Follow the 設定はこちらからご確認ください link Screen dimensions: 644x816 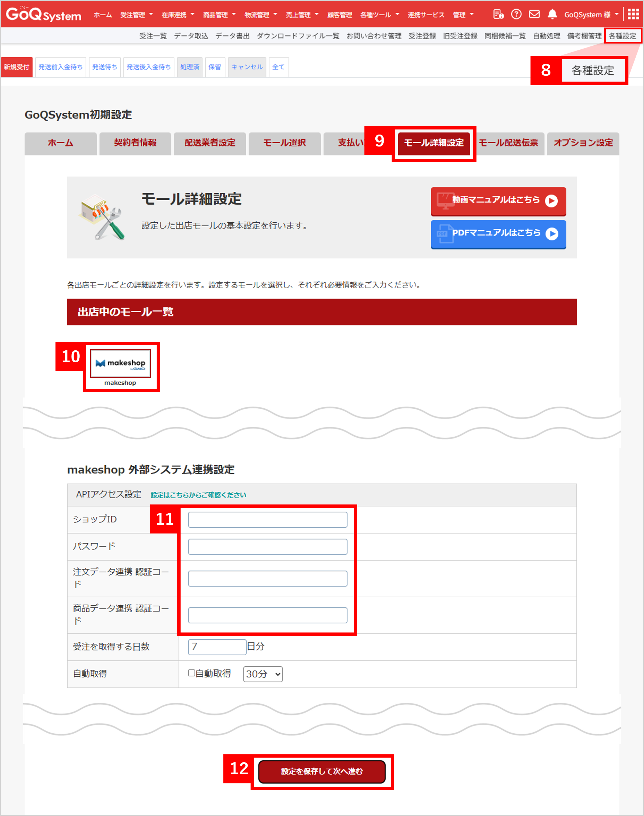[x=198, y=495]
